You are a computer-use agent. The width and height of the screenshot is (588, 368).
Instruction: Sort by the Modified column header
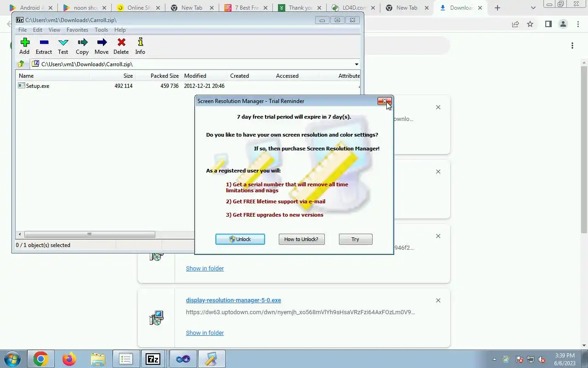click(204, 76)
